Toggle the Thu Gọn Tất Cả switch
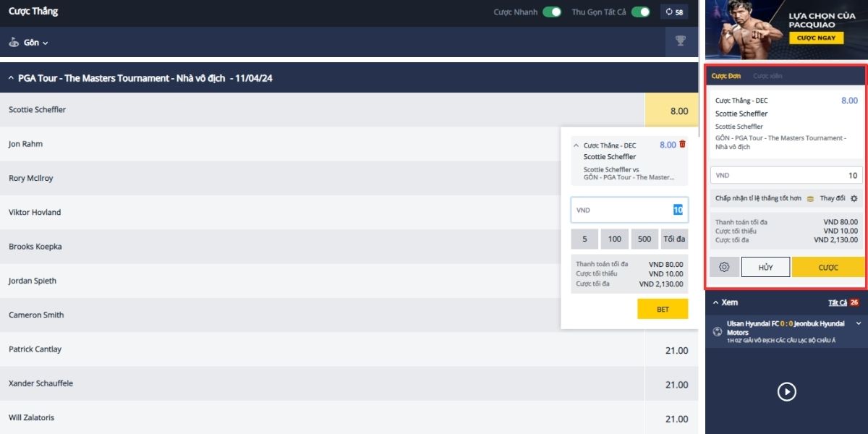Viewport: 868px width, 434px height. click(x=640, y=12)
